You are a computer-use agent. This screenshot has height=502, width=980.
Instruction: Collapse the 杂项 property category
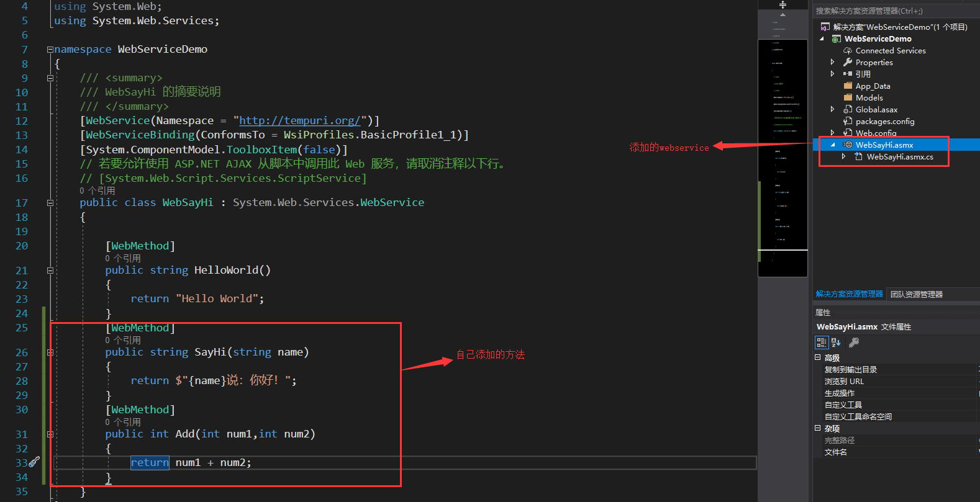[818, 428]
